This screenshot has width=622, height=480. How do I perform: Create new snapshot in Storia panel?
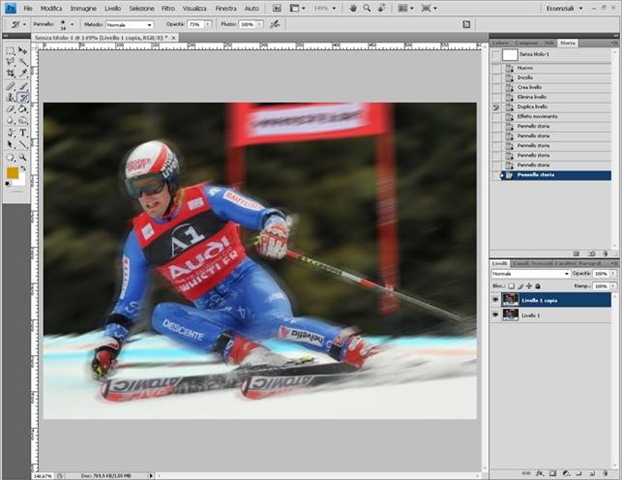[x=591, y=253]
